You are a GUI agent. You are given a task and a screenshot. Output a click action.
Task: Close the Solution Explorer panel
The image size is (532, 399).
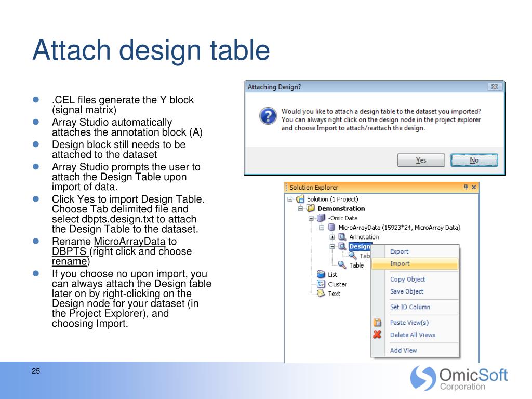coord(474,187)
